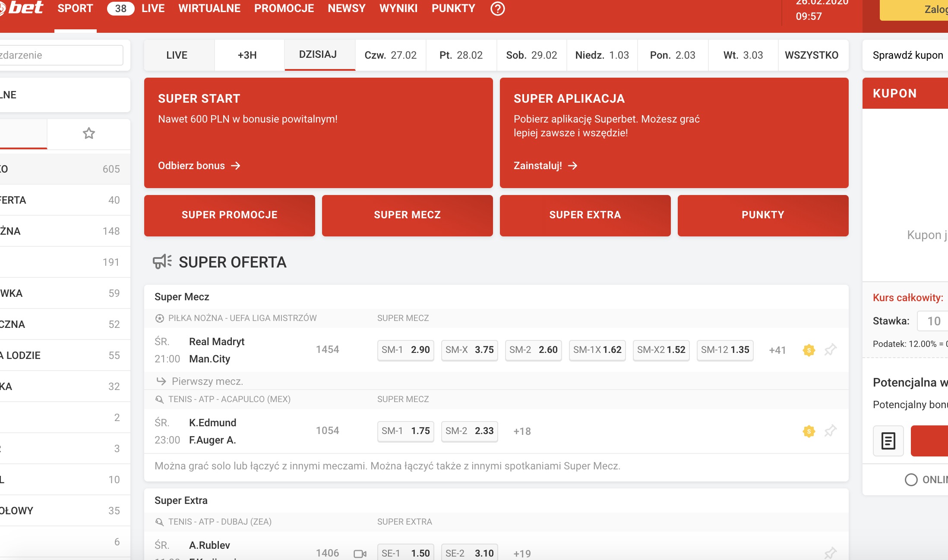948x560 pixels.
Task: Bet SM-1 1.75 on K.Edmund
Action: [x=406, y=431]
